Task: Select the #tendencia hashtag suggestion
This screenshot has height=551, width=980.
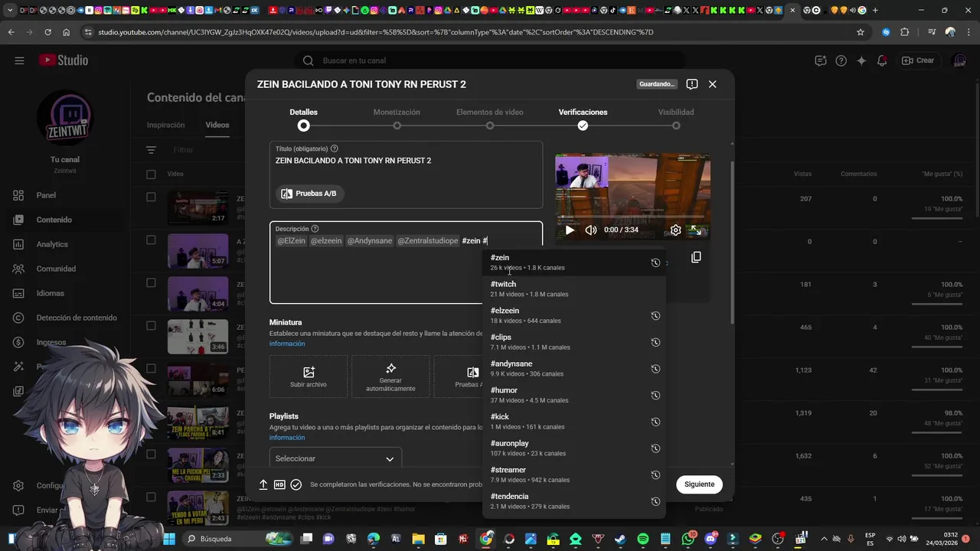Action: pyautogui.click(x=574, y=501)
